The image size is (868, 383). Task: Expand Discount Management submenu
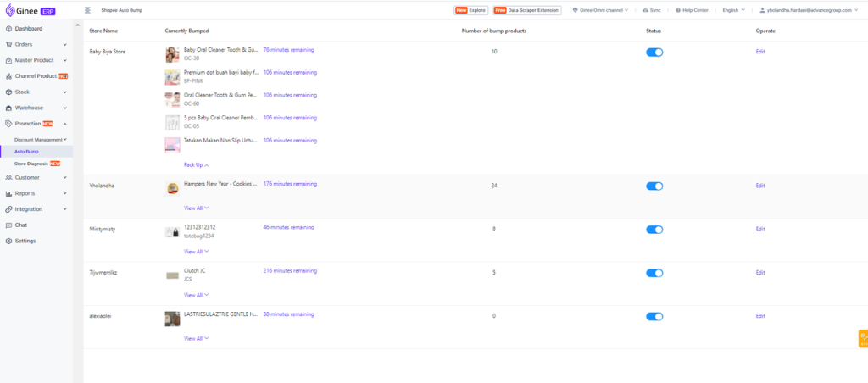click(x=64, y=140)
